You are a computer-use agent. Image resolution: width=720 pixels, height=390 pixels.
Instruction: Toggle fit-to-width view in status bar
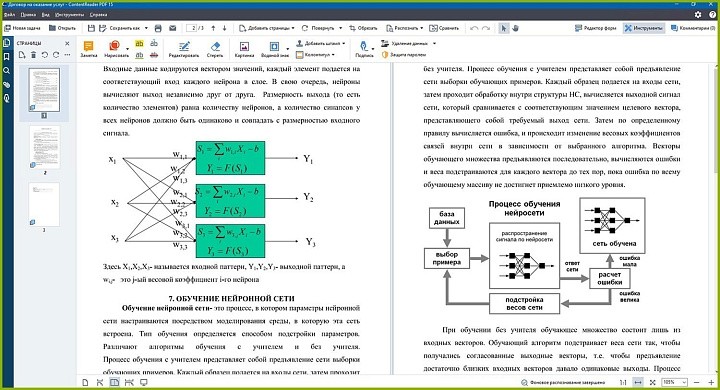coord(638,382)
